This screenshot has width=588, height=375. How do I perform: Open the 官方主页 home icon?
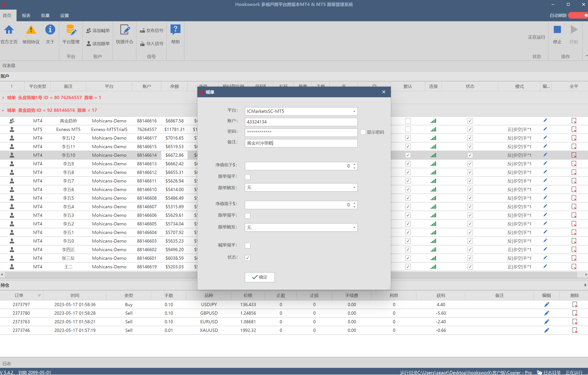9,30
